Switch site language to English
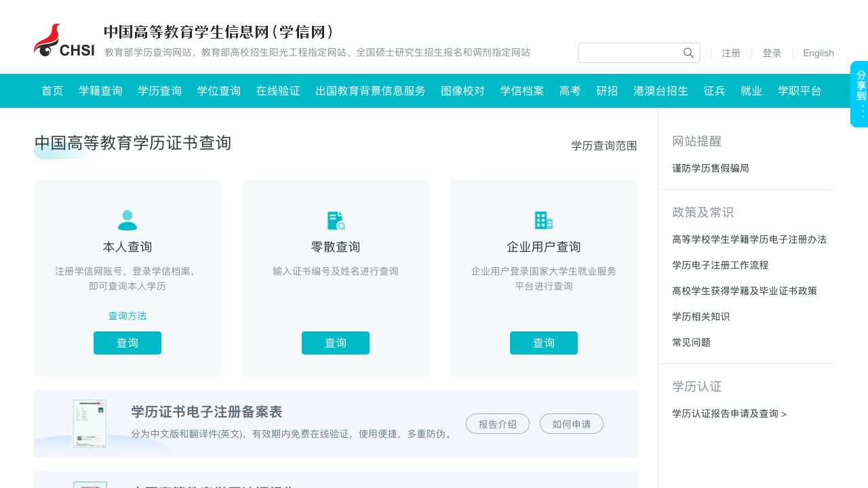This screenshot has width=868, height=488. [x=818, y=53]
